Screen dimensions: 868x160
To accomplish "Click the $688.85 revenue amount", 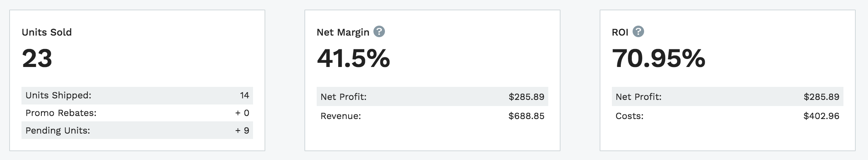I will click(526, 116).
